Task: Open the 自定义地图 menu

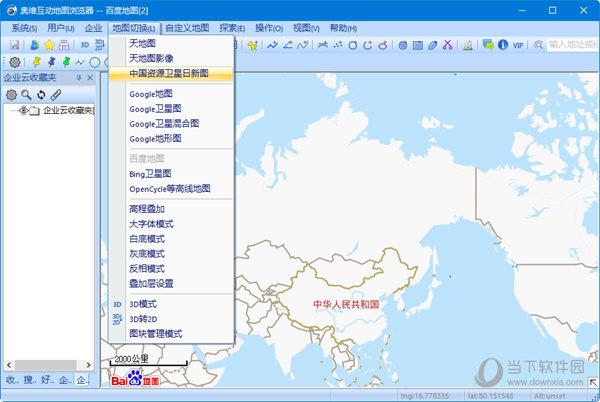Action: click(x=187, y=28)
